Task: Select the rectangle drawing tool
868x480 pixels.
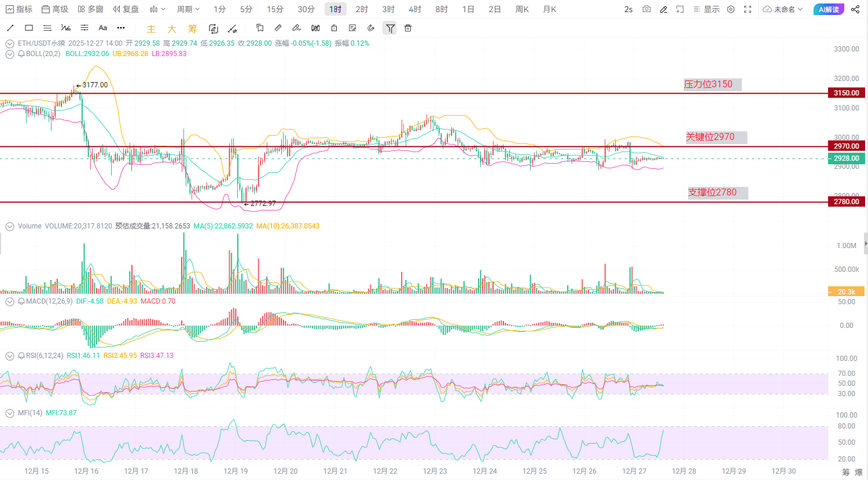Action: [x=29, y=28]
